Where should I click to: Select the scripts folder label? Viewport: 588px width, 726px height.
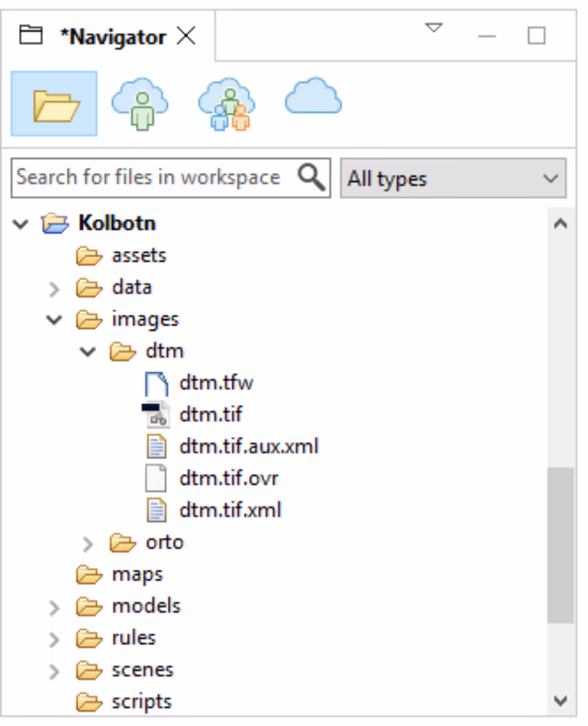pos(142,703)
